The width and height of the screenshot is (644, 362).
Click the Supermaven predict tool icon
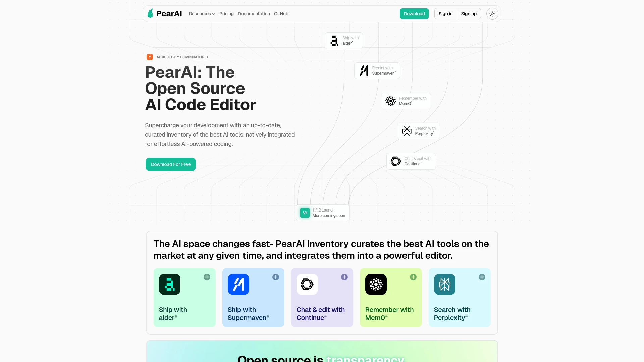pos(364,70)
